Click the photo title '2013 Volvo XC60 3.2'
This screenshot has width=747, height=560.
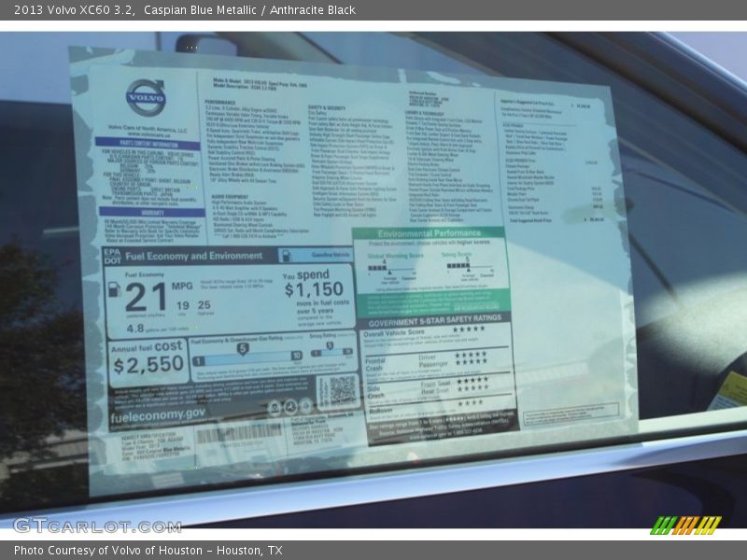click(x=74, y=10)
